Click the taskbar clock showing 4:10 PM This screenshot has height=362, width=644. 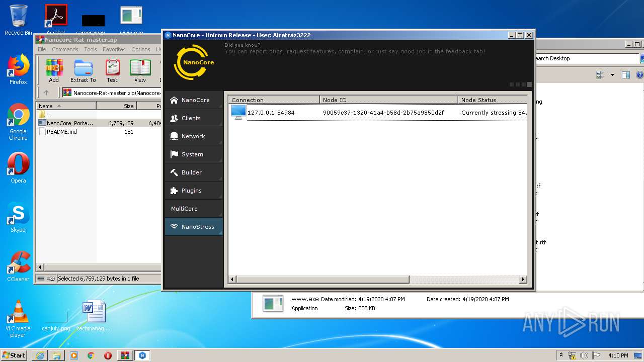click(x=618, y=355)
